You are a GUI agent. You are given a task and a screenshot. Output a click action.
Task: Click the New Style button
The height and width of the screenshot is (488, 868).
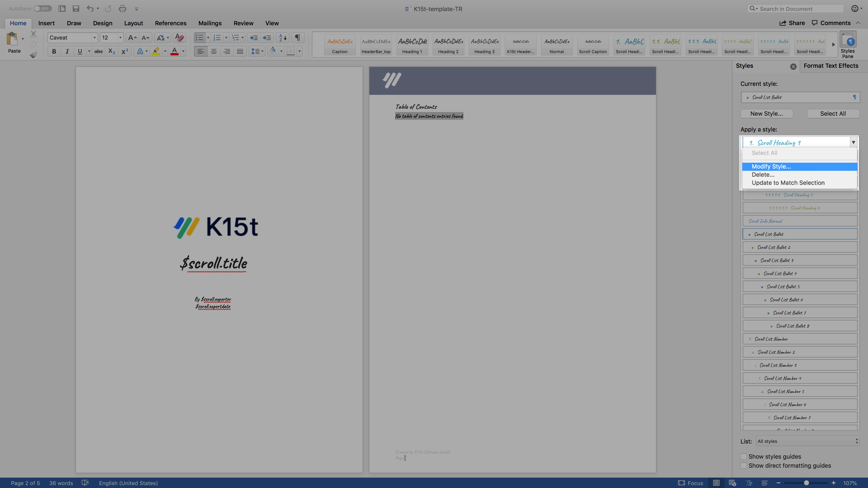tap(766, 114)
